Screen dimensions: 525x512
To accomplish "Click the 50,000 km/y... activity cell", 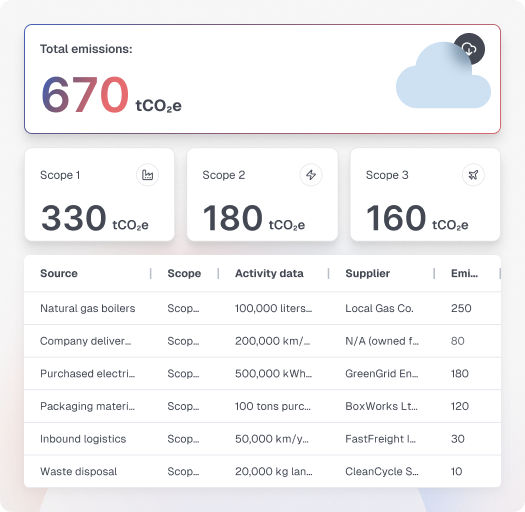I will [x=272, y=439].
